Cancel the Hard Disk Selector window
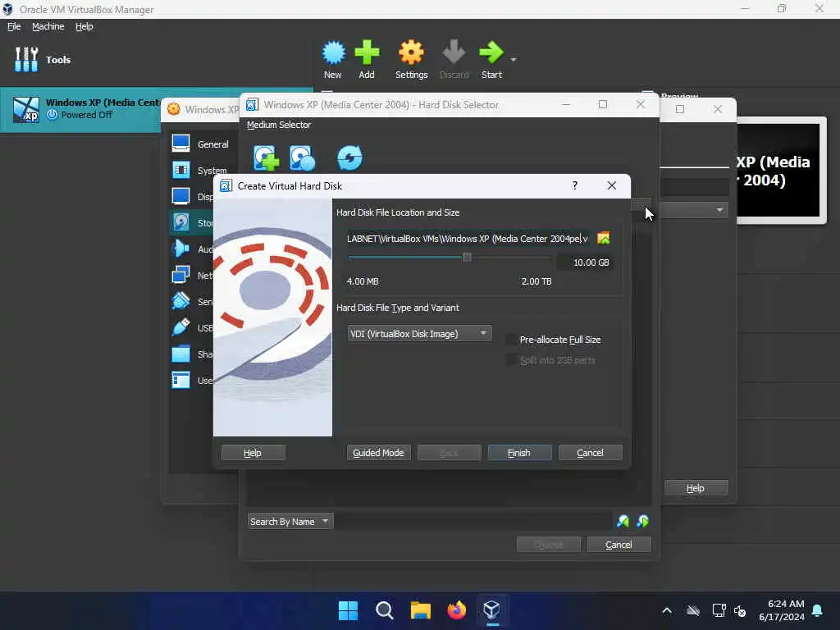The width and height of the screenshot is (840, 630). coord(619,545)
